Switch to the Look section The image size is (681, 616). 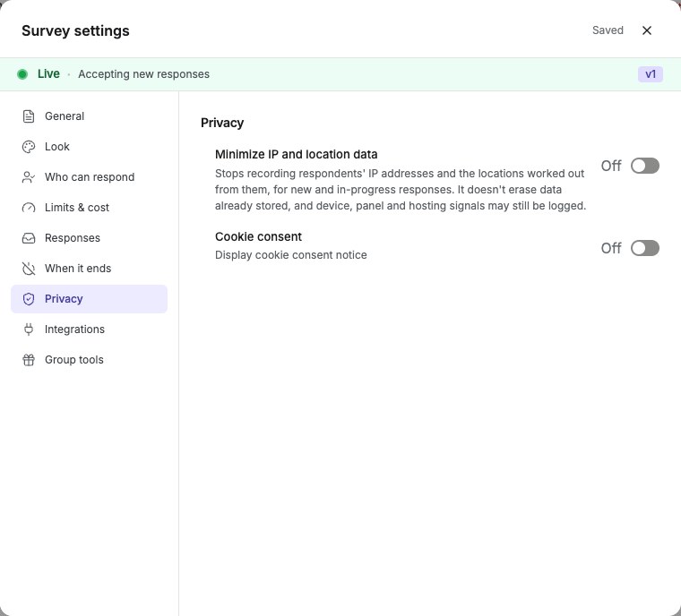[x=89, y=147]
